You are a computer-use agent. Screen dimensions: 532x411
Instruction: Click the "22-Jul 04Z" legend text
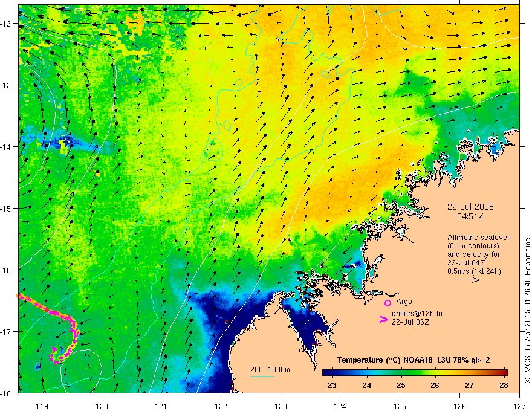click(x=466, y=262)
